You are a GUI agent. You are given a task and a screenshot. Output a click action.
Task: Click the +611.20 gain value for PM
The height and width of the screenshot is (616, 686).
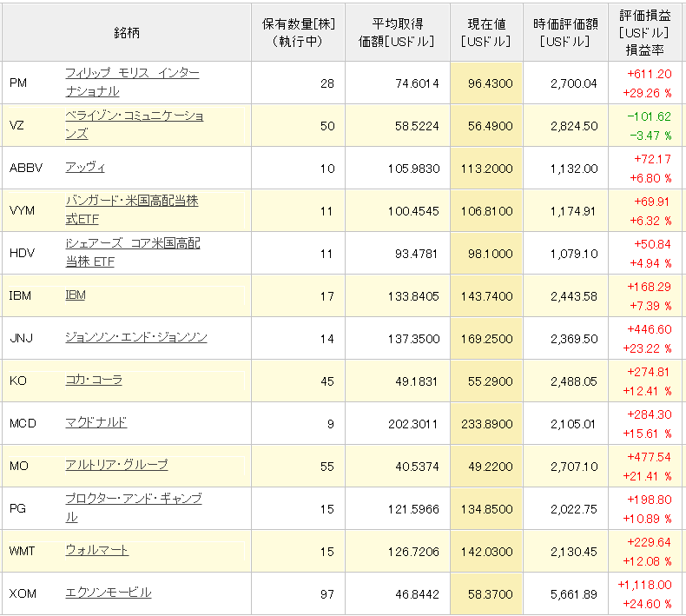coord(650,74)
